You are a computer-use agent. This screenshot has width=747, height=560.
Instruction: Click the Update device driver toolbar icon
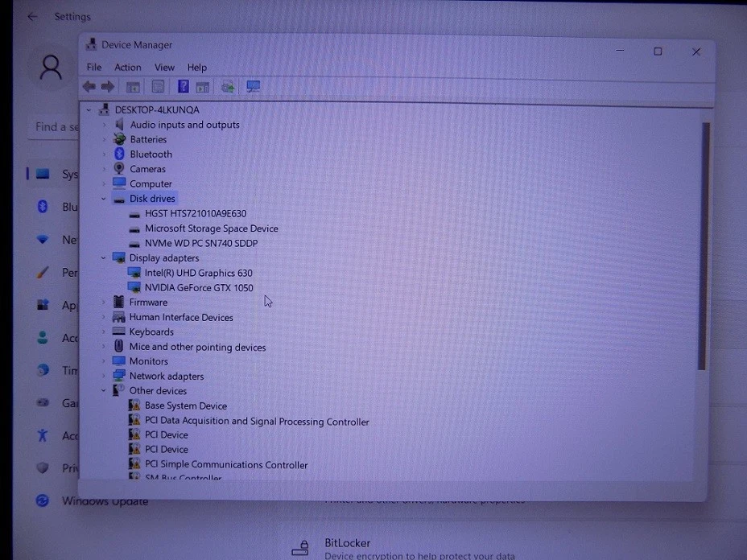pos(228,87)
